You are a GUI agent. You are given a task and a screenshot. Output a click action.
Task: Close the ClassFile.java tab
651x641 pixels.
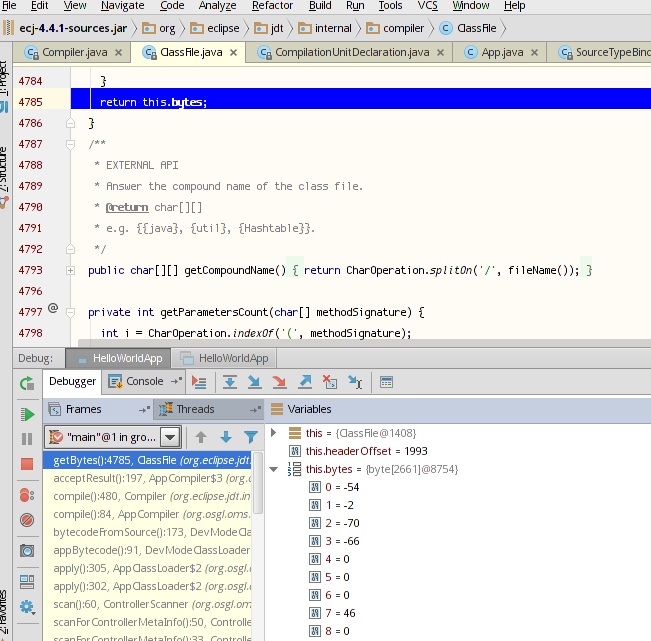[233, 53]
